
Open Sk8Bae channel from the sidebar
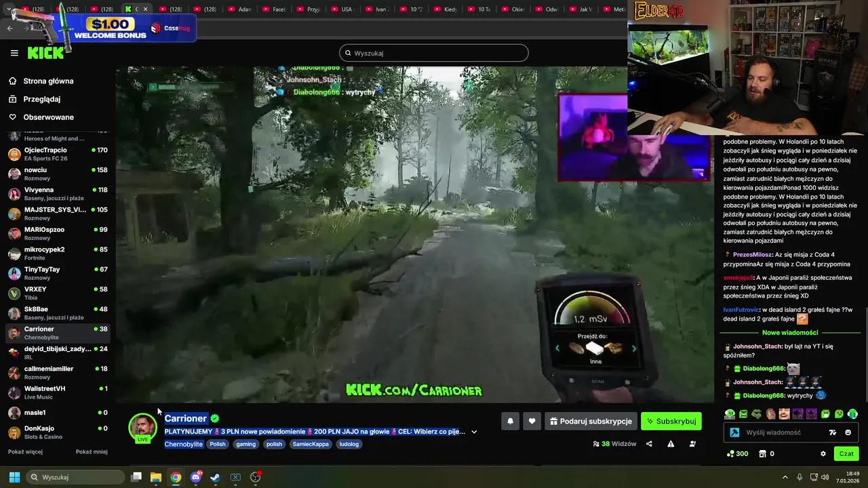58,312
